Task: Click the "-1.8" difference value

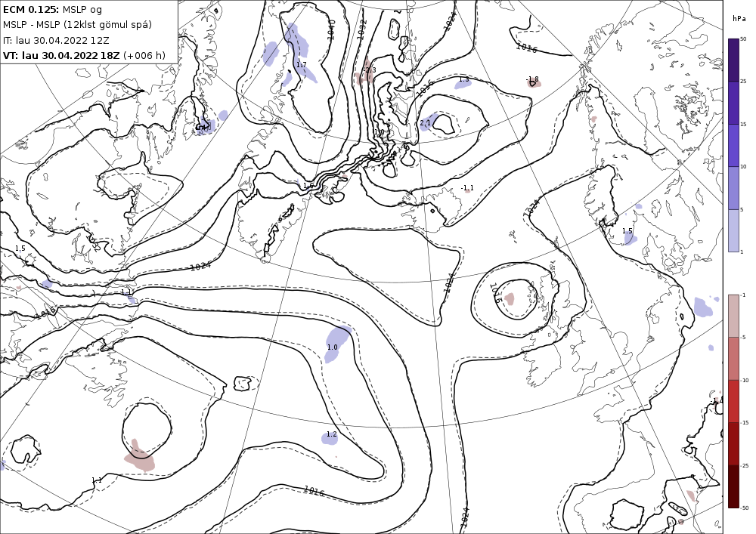Action: click(x=531, y=79)
